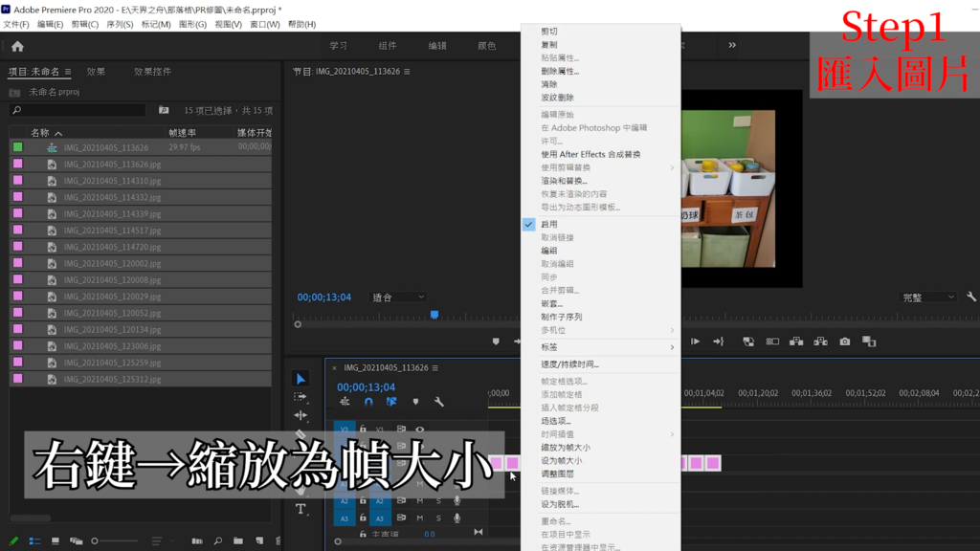Toggle V3 track lock
This screenshot has width=980, height=551.
(x=363, y=430)
